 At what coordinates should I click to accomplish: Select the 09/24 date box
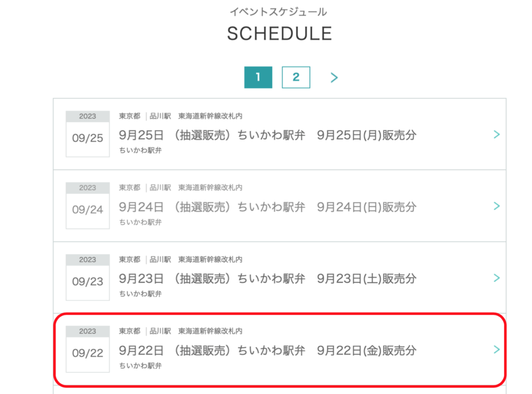(87, 206)
